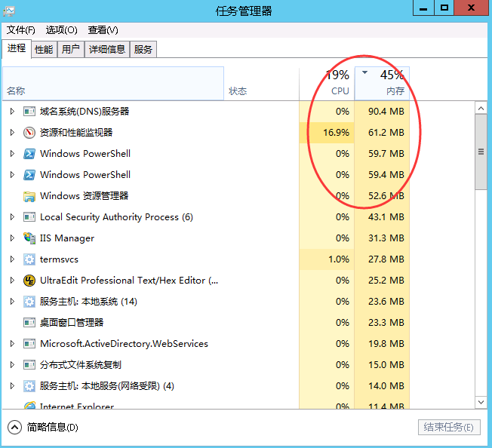Switch to the 性能 tab
Viewport: 492px width, 448px height.
click(x=44, y=50)
